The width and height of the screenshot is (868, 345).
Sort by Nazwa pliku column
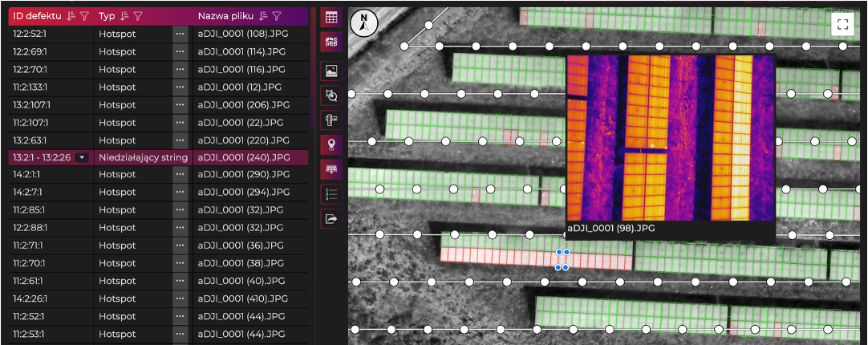(x=263, y=17)
